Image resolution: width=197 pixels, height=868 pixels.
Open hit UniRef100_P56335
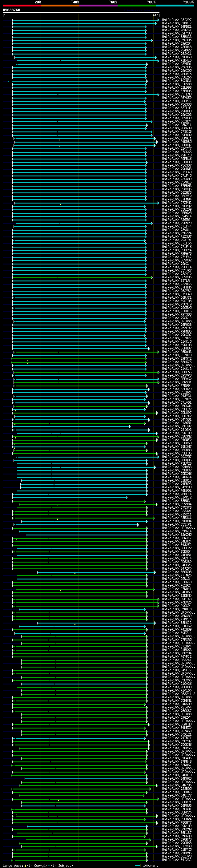176,40
